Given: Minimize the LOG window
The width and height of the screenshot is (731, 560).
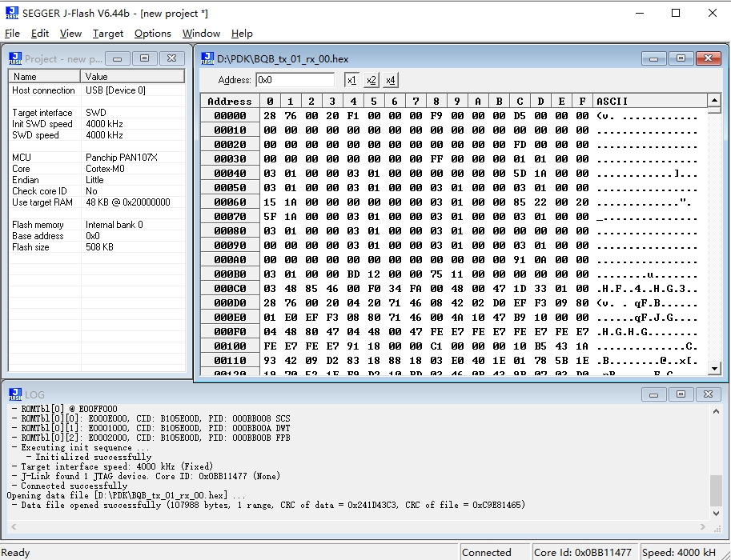Looking at the screenshot, I should pos(653,394).
